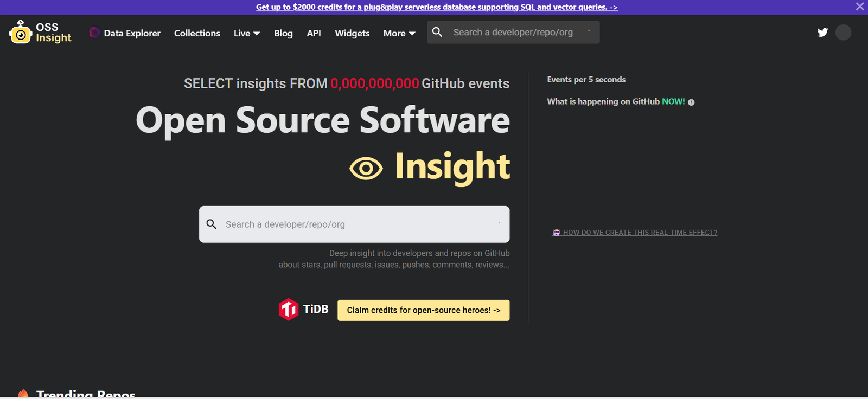Open the API menu item
Image resolution: width=868 pixels, height=399 pixels.
314,33
